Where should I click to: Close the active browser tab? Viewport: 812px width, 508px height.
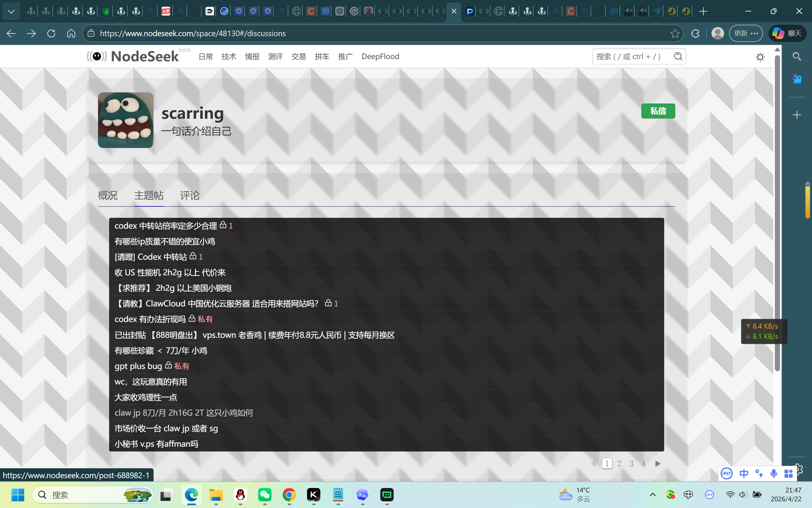[x=454, y=11]
